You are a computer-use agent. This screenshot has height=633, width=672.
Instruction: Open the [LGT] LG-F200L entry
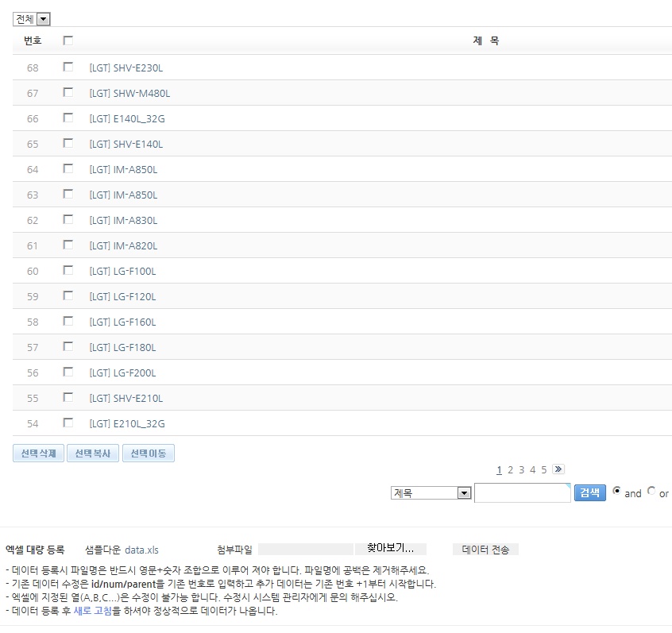point(122,372)
